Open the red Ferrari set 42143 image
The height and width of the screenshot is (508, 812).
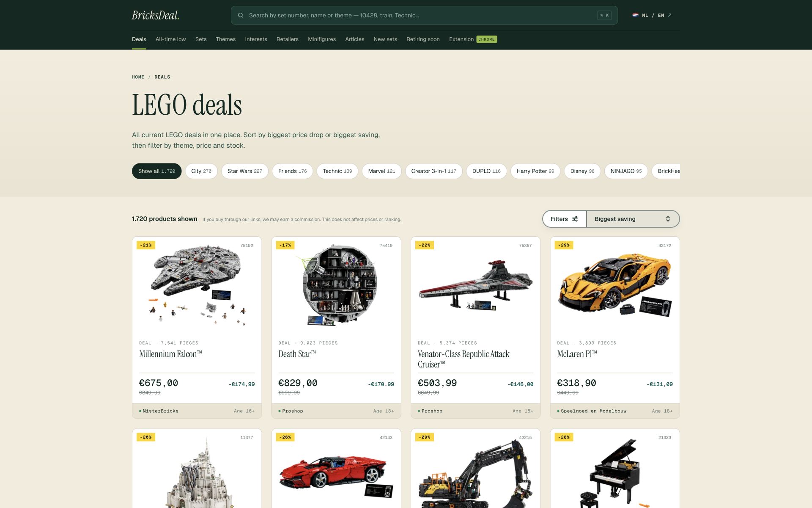[336, 476]
